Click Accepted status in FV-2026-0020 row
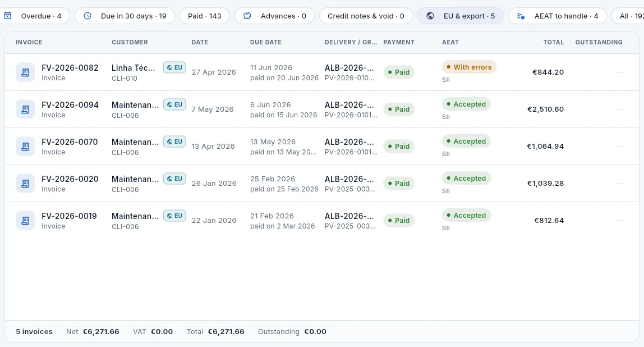Image resolution: width=644 pixels, height=347 pixels. point(466,178)
